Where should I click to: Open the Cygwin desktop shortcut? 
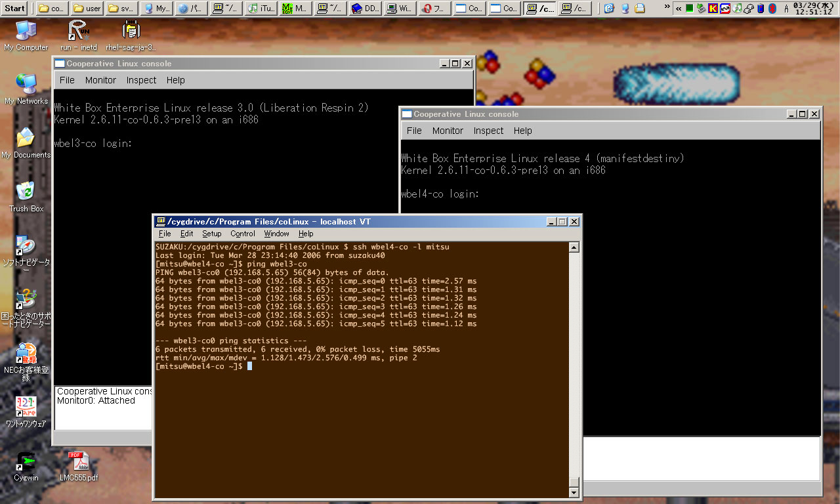[26, 463]
